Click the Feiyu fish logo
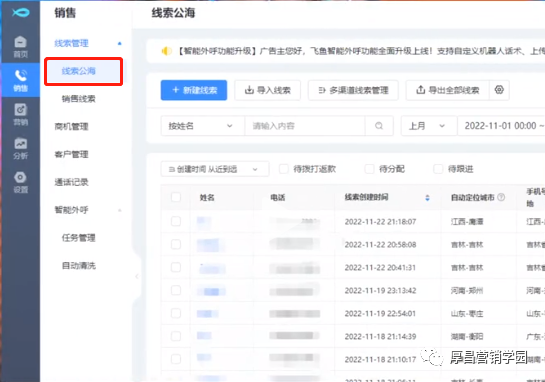 point(21,13)
